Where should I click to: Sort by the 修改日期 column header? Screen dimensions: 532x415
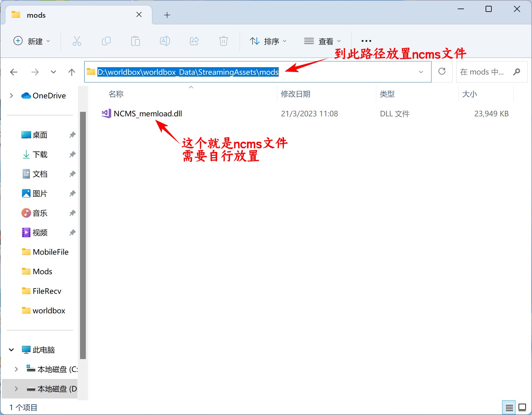(x=296, y=94)
